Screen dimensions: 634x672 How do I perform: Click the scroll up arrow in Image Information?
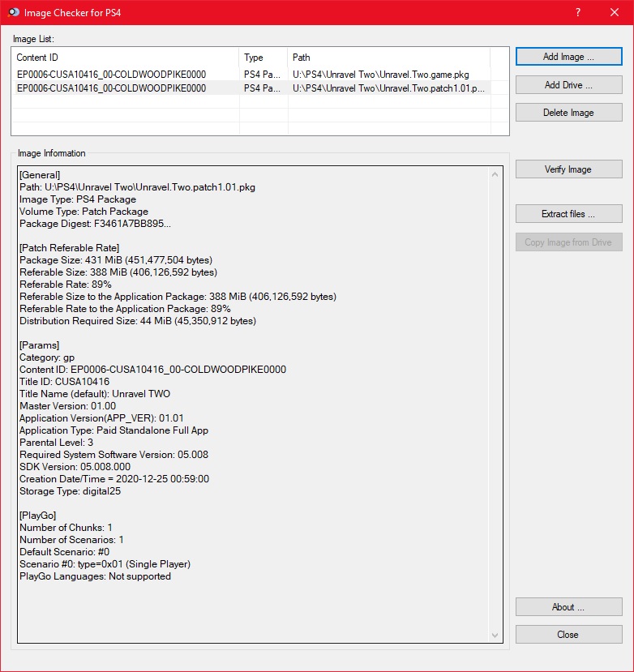pos(495,174)
